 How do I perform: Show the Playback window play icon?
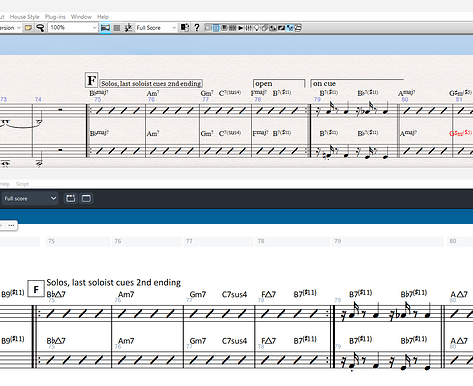(241, 28)
